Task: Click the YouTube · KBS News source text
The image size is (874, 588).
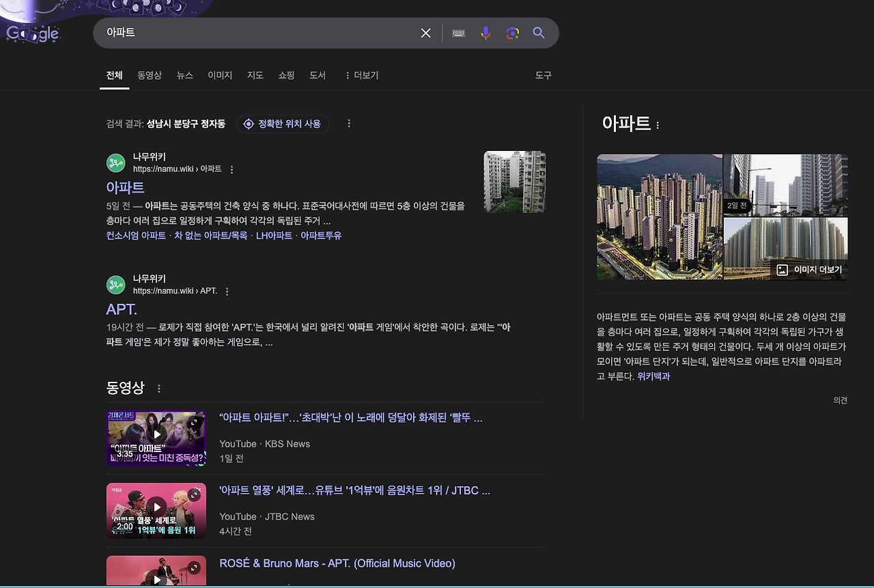Action: 265,444
